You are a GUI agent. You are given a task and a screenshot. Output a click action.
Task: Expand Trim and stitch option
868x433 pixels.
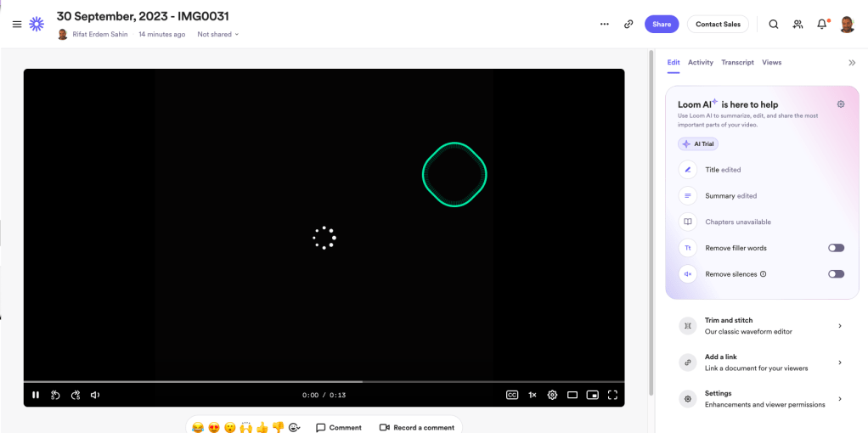point(762,325)
